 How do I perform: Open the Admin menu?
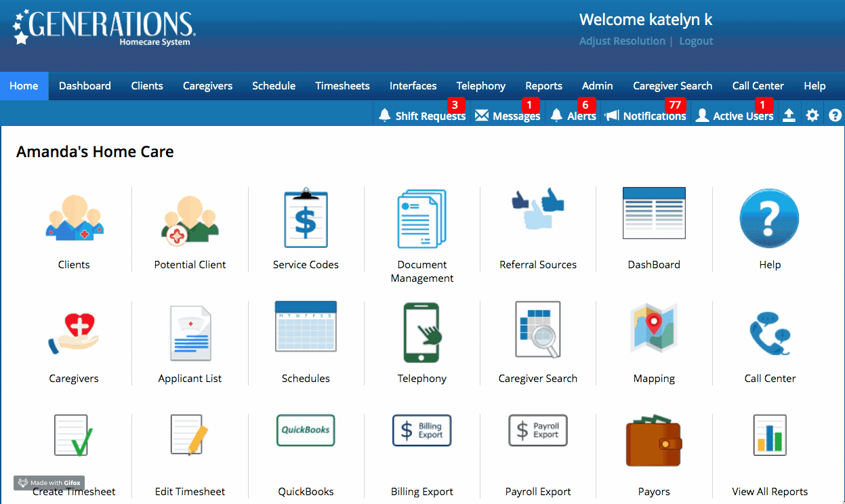click(x=597, y=86)
